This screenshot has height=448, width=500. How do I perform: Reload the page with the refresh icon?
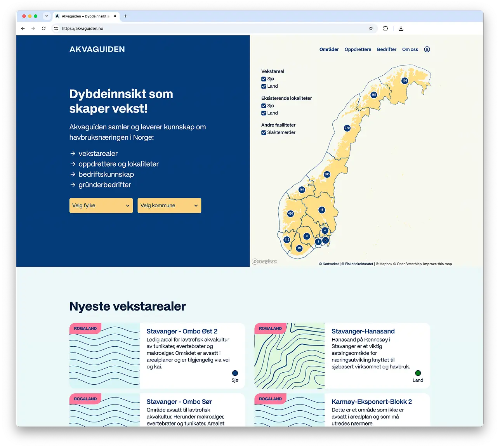[x=43, y=28]
